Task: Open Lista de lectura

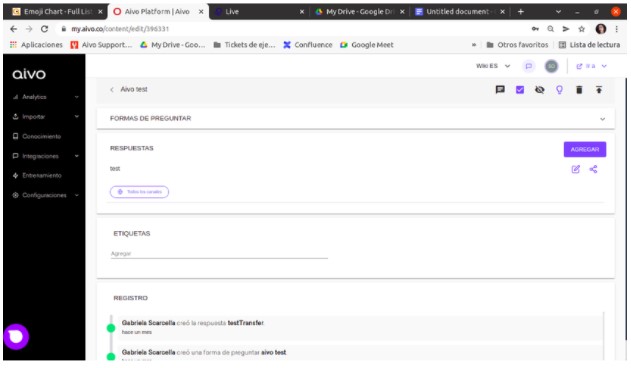Action: pos(589,45)
